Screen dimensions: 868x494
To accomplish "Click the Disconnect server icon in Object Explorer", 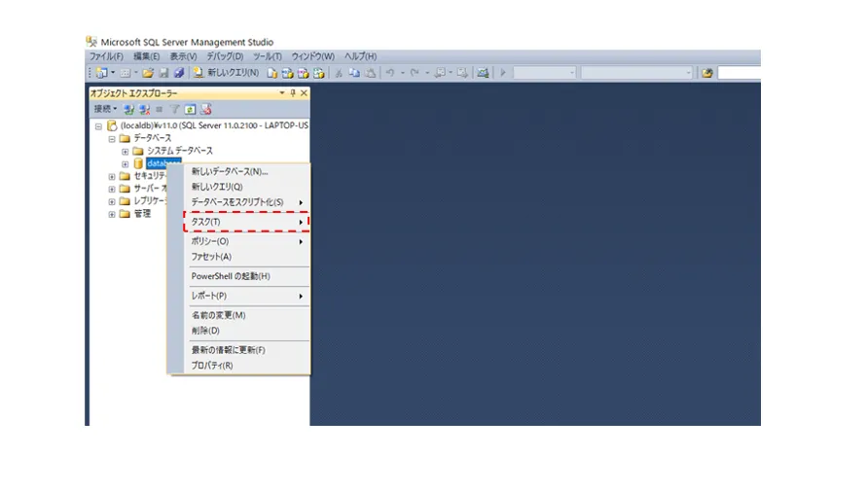I will click(144, 109).
